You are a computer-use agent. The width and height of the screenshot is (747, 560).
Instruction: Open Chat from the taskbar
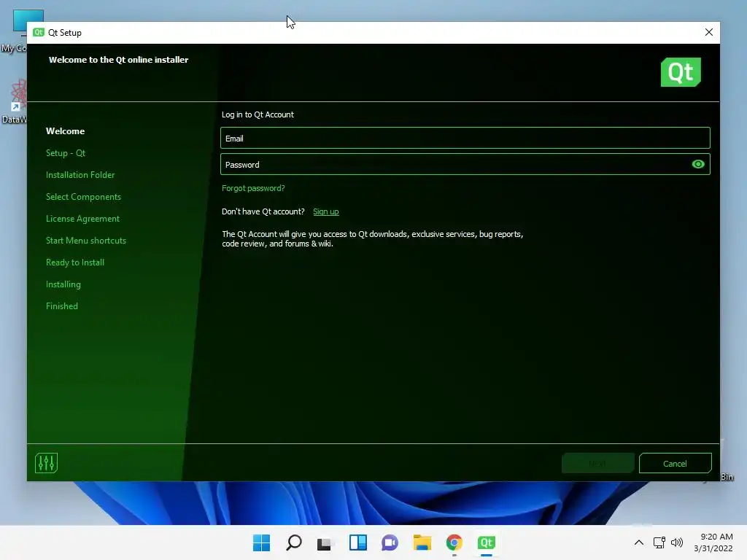(x=390, y=542)
